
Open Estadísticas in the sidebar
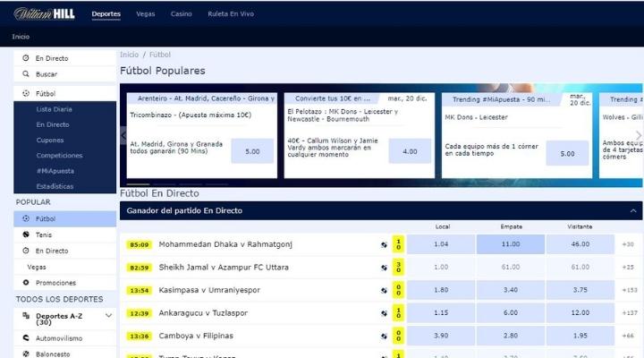55,186
